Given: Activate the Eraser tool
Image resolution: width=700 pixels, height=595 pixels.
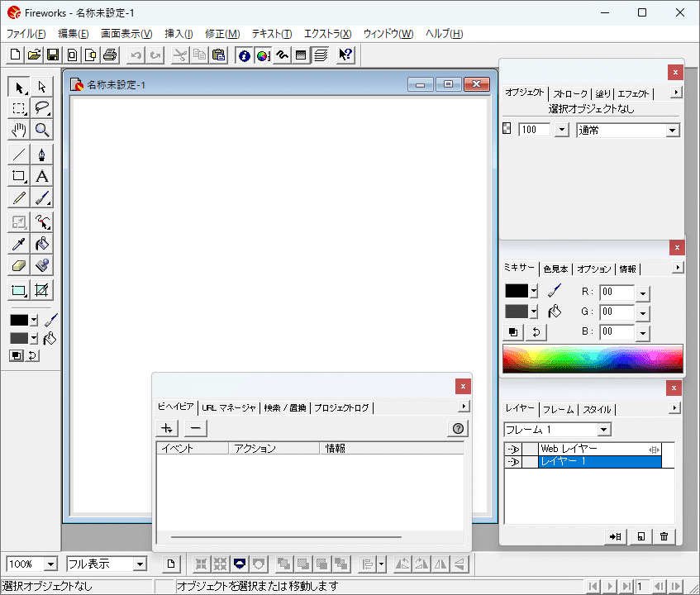Looking at the screenshot, I should (19, 265).
